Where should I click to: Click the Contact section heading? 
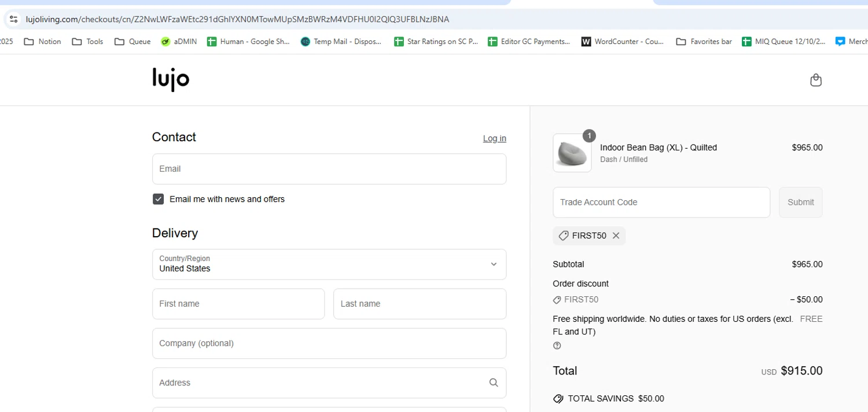tap(174, 137)
